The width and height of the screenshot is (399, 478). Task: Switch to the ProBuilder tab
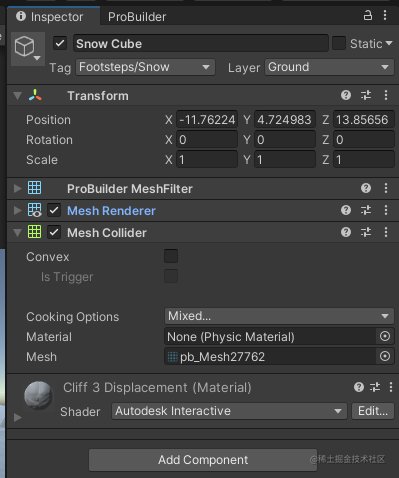click(137, 17)
